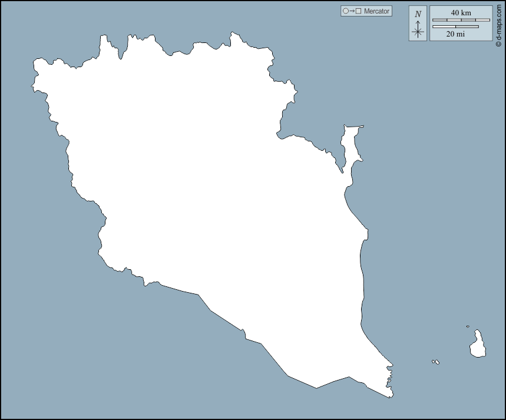The image size is (506, 420).
Task: Click the 40 km scale bar
Action: (x=461, y=20)
